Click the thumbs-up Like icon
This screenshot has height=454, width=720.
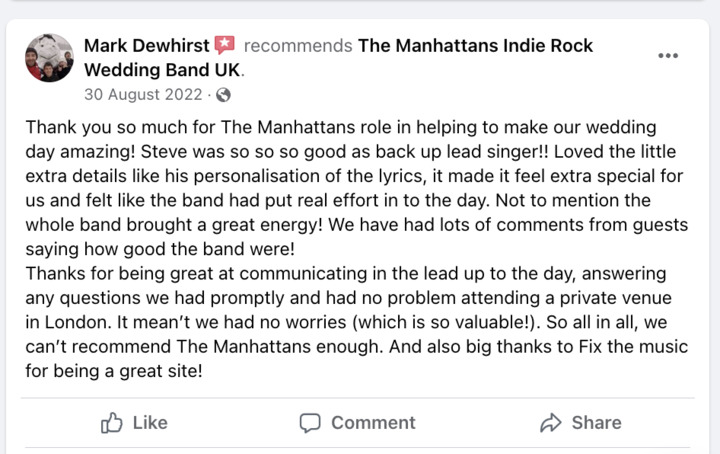point(112,422)
